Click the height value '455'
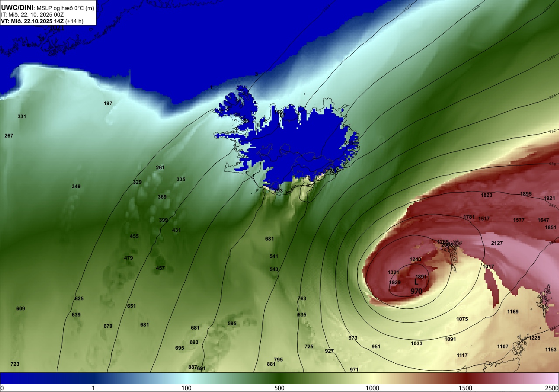The image size is (559, 392). point(134,236)
